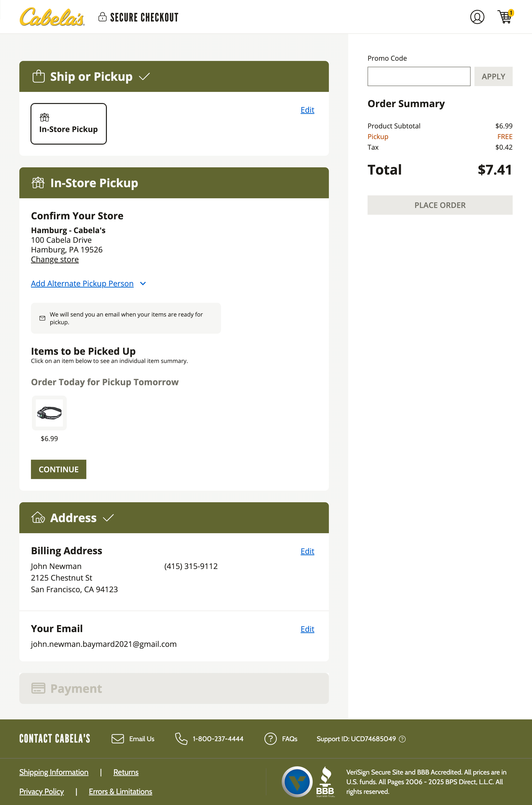
Task: Click the help icon next to Support ID
Action: (402, 739)
